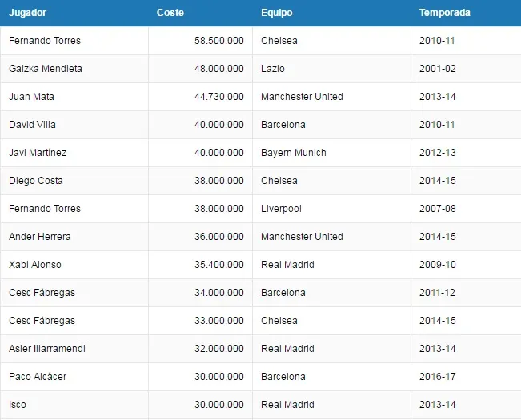Select Paco Alcácer player name

[x=38, y=377]
